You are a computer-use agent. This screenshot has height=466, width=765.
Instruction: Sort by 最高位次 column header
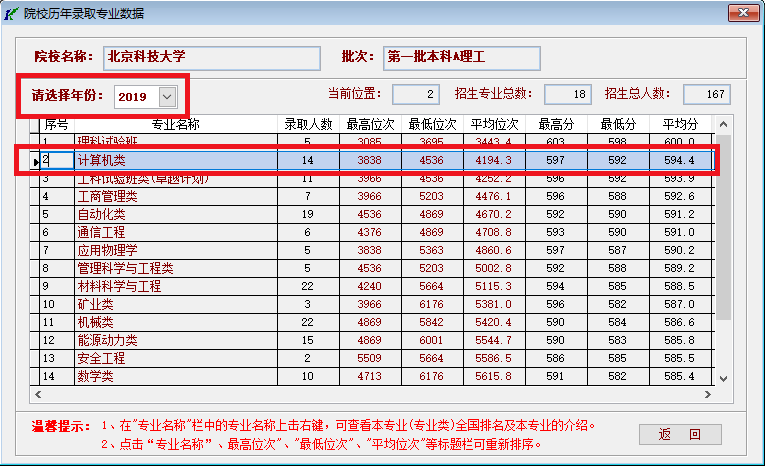(370, 125)
